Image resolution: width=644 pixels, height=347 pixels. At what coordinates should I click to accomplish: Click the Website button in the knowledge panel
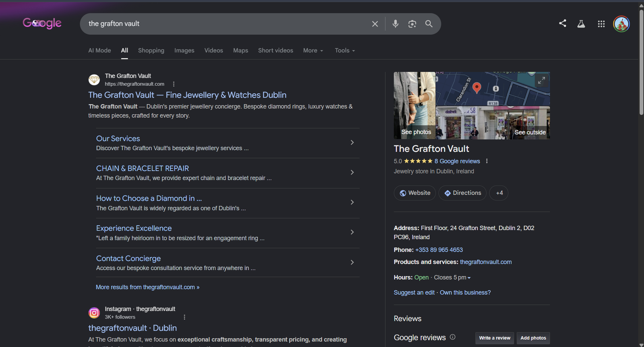[415, 193]
